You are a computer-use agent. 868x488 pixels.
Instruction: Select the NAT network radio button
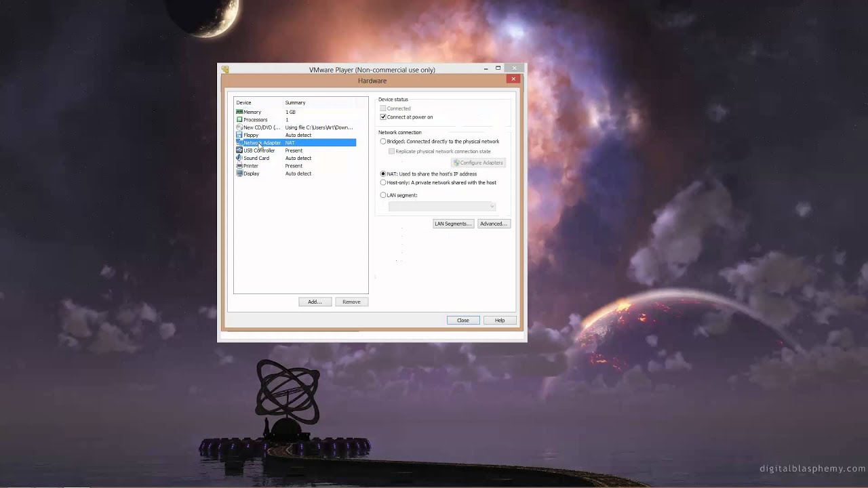(383, 174)
